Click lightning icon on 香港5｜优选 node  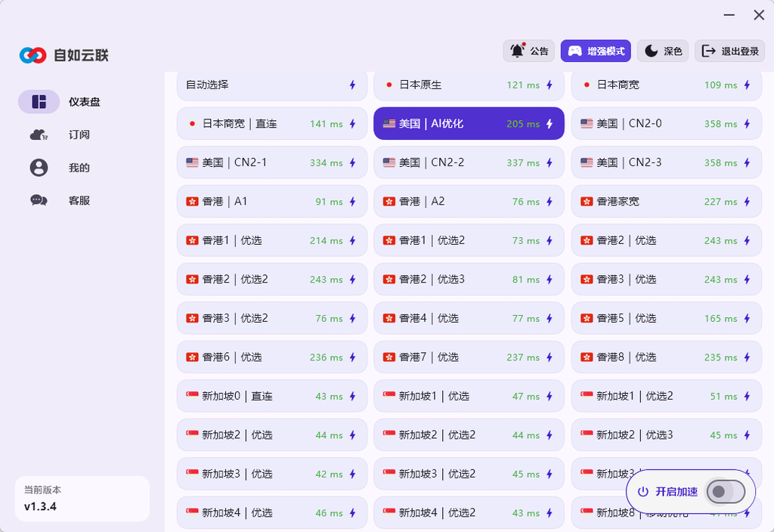747,318
